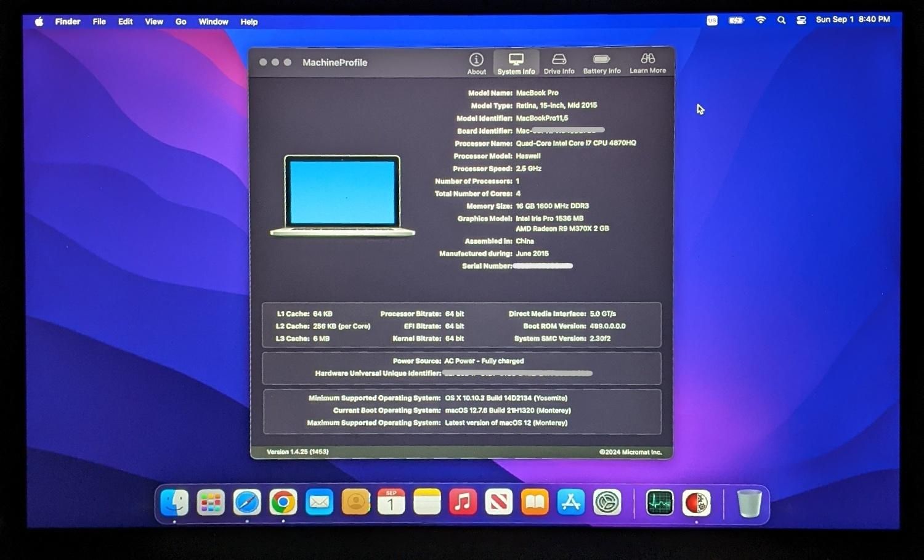The height and width of the screenshot is (560, 924).
Task: Open the Help menu
Action: tap(249, 22)
